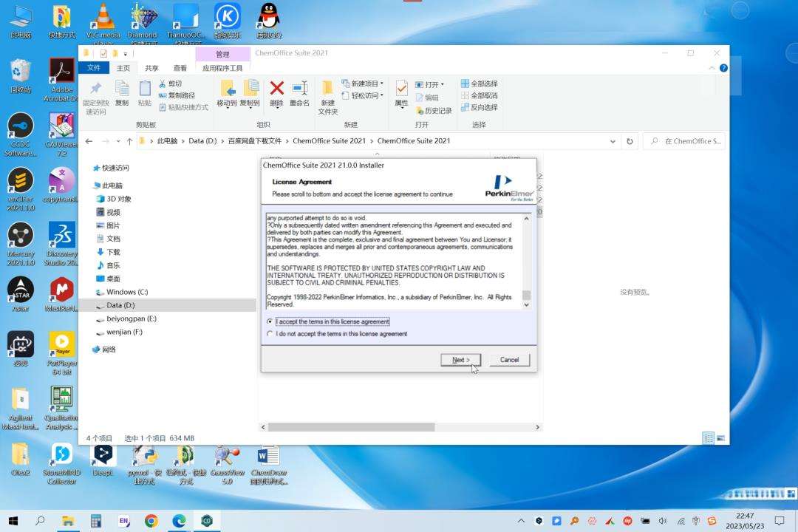The width and height of the screenshot is (798, 532).
Task: Open the Olex2 desktop icon
Action: pos(21,459)
